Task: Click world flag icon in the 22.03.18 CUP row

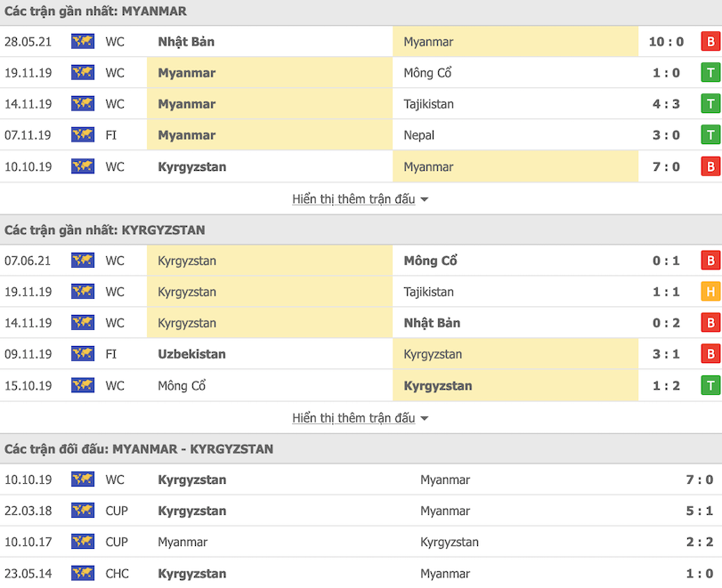Action: pyautogui.click(x=83, y=511)
